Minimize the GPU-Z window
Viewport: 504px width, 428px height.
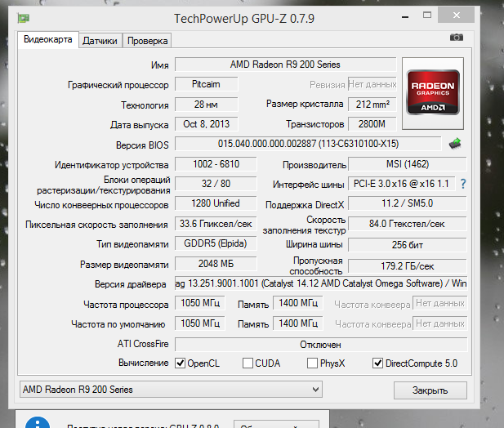[405, 16]
